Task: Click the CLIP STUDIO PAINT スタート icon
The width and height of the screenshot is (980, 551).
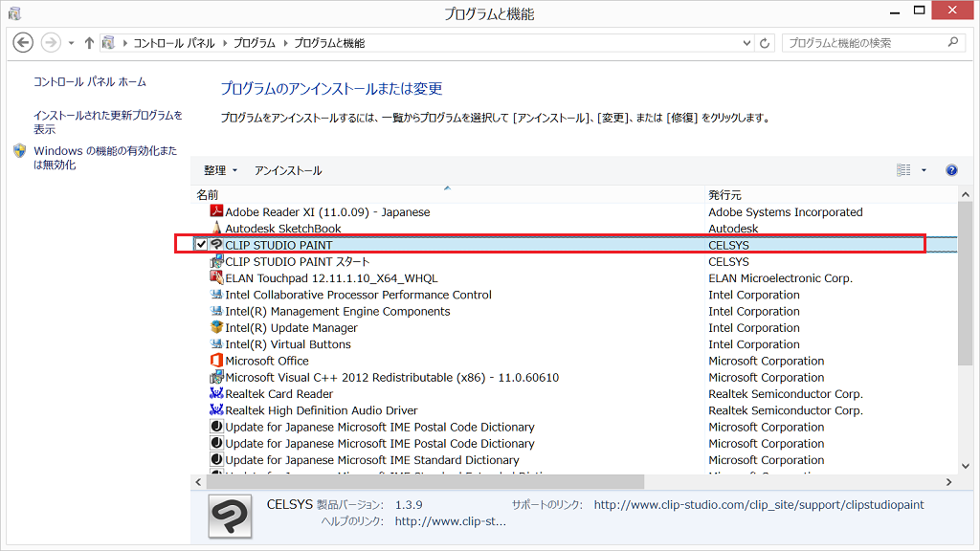Action: 216,261
